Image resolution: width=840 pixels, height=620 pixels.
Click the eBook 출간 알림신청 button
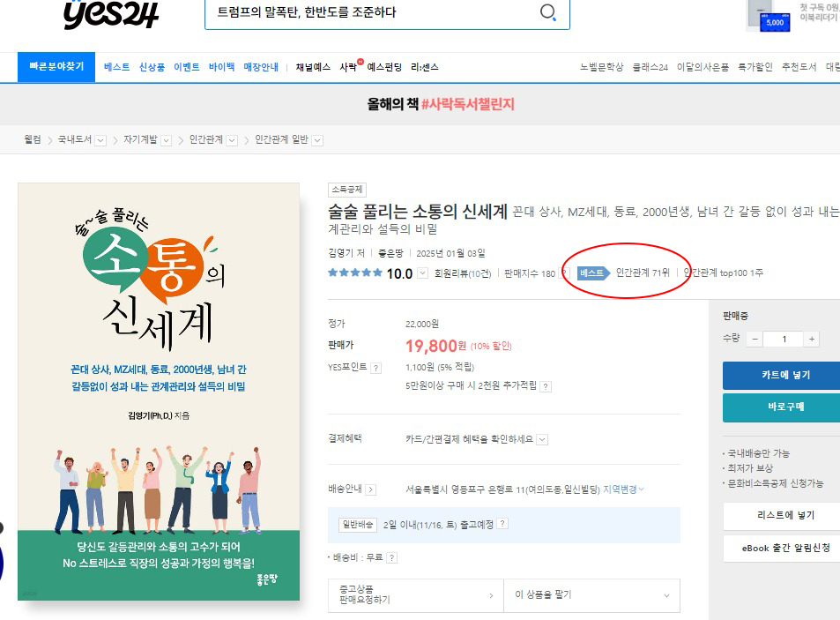tap(782, 549)
